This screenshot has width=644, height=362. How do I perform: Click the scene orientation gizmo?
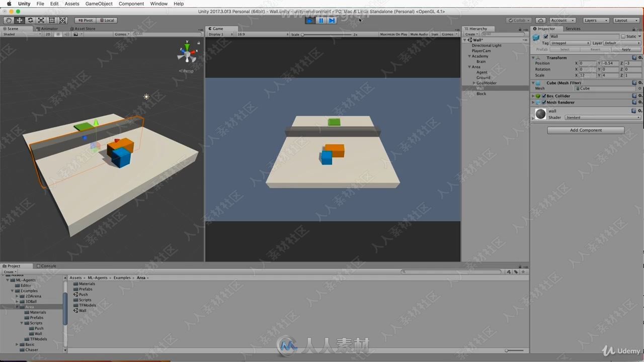[187, 54]
